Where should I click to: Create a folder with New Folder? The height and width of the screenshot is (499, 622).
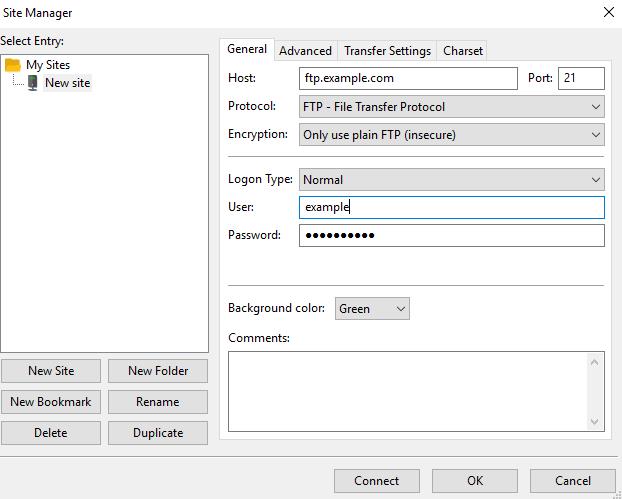pyautogui.click(x=158, y=371)
